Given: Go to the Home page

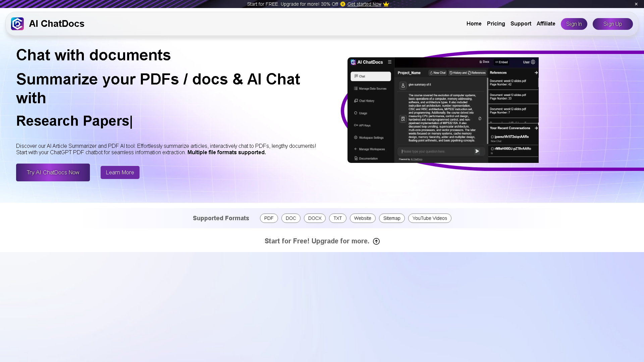Looking at the screenshot, I should 474,23.
